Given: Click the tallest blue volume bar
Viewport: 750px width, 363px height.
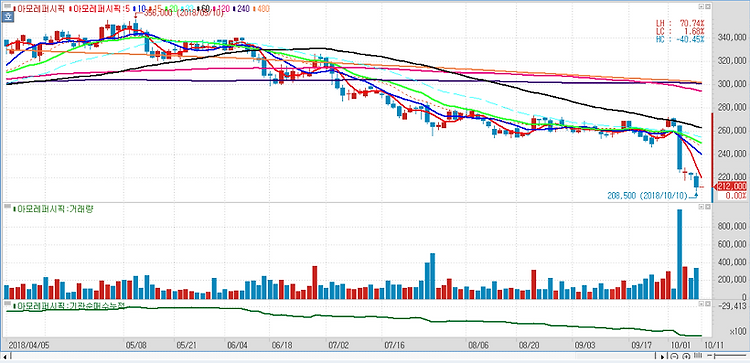Looking at the screenshot, I should pyautogui.click(x=679, y=254).
